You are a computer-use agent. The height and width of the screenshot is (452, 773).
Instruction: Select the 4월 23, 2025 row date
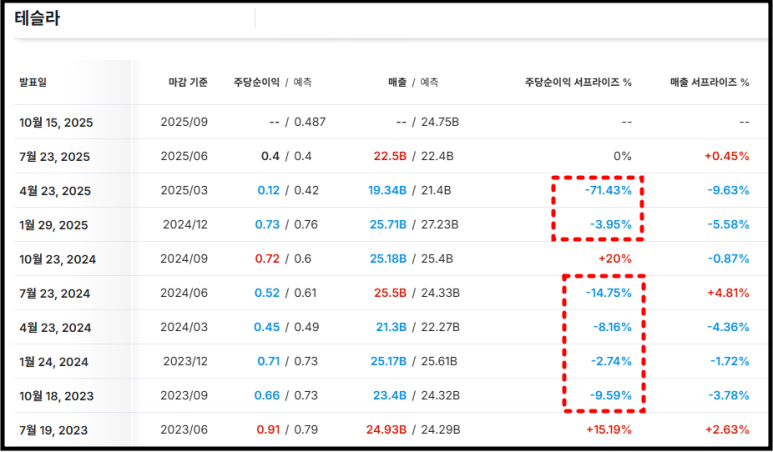55,191
